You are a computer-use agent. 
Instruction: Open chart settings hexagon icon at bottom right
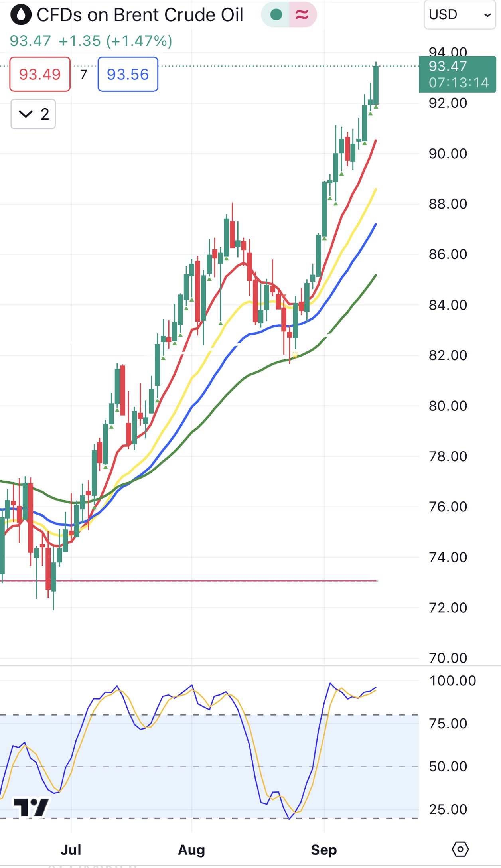coord(460,849)
